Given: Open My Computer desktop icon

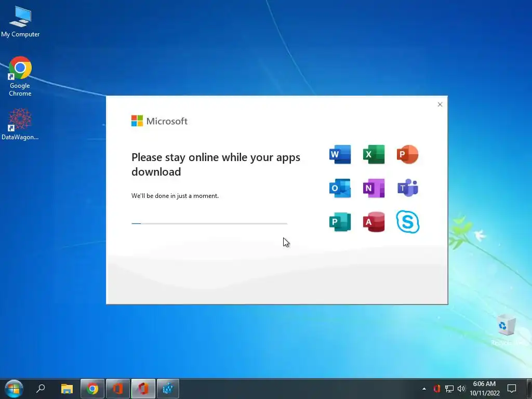Looking at the screenshot, I should click(20, 22).
